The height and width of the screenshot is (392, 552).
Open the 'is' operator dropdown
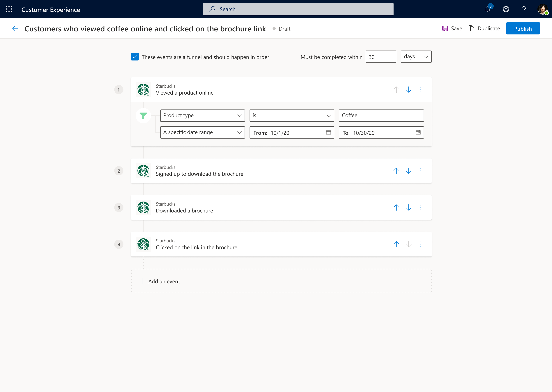coord(292,115)
